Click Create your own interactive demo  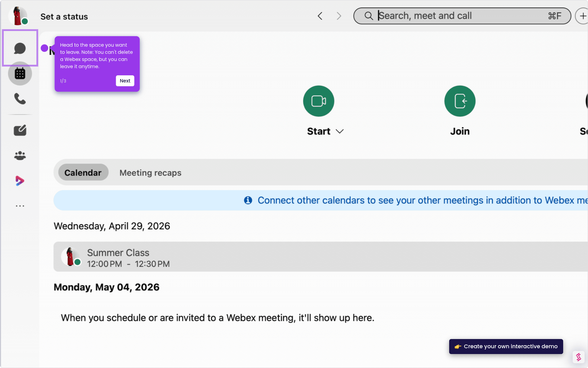point(506,347)
